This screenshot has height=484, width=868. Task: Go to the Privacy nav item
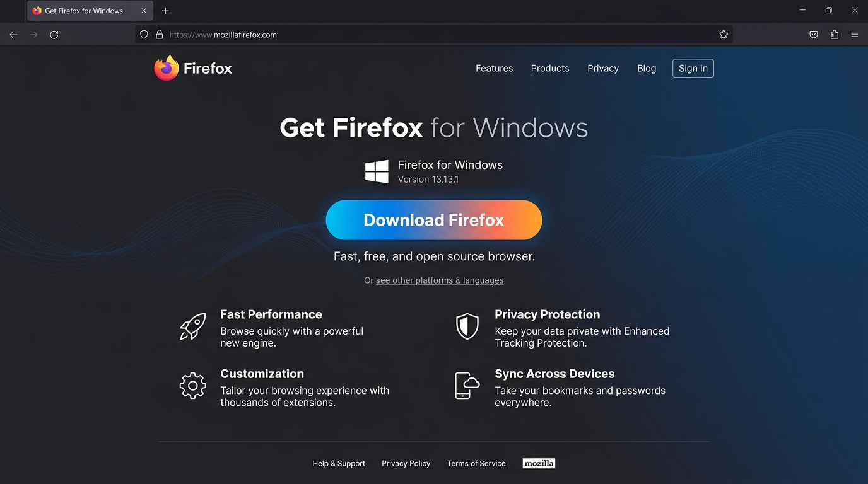603,68
